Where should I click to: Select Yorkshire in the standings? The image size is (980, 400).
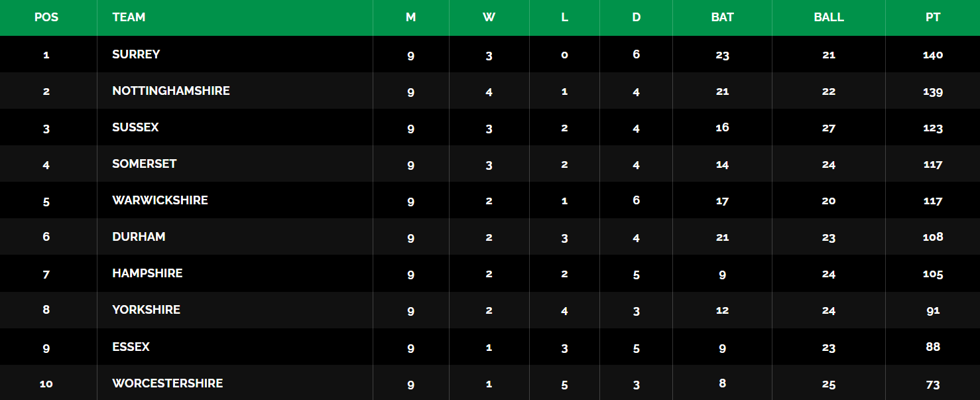point(146,310)
